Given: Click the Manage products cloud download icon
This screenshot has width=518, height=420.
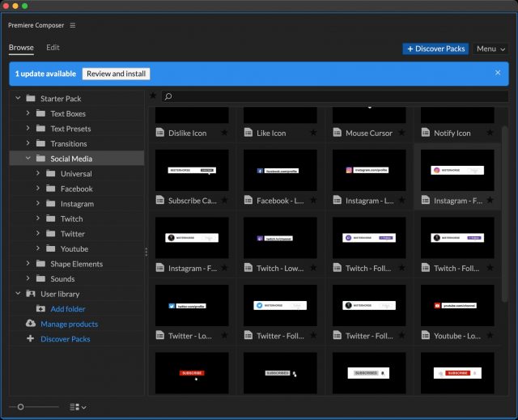Looking at the screenshot, I should [31, 324].
